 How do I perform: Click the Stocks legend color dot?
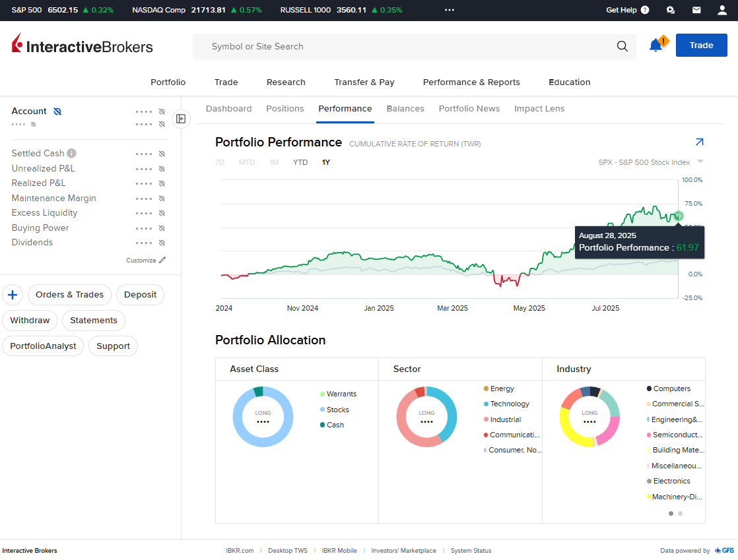(x=322, y=410)
